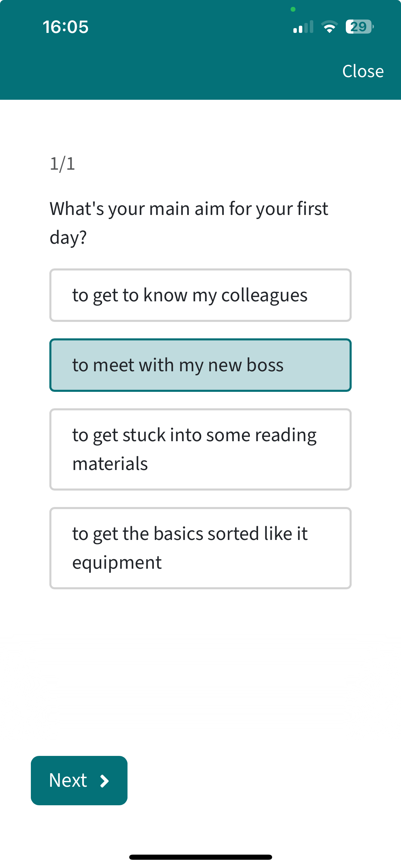The width and height of the screenshot is (401, 868).
Task: Tap the word 'Close' in the top bar
Action: [363, 71]
